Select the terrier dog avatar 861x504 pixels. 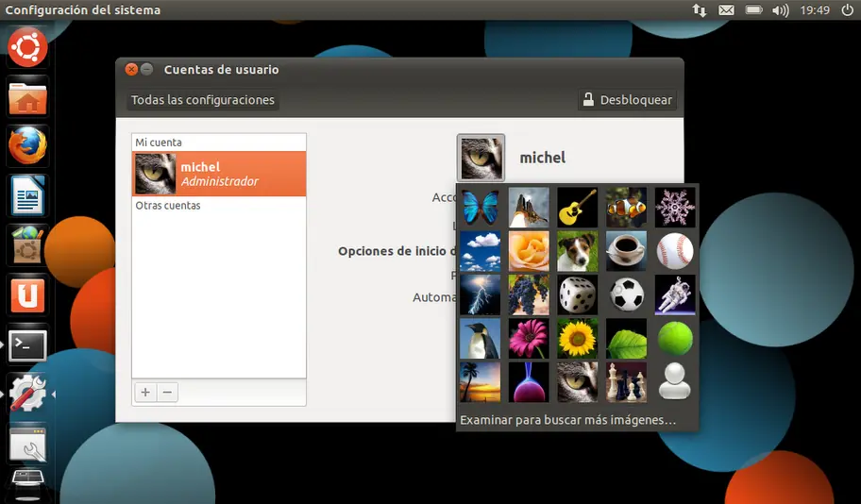click(x=577, y=251)
